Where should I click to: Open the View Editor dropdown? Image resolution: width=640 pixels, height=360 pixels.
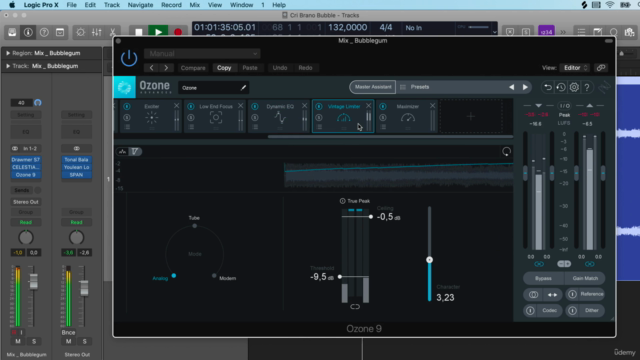(x=575, y=68)
